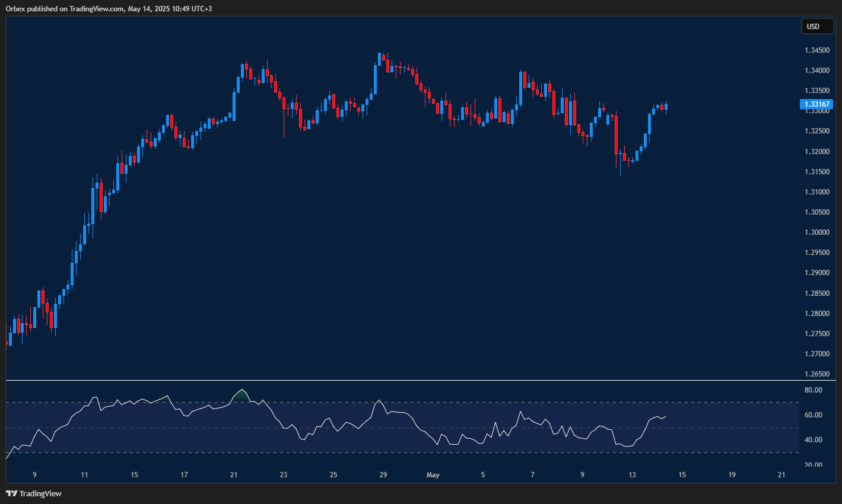Click the blue current price label 1.33167

point(817,104)
